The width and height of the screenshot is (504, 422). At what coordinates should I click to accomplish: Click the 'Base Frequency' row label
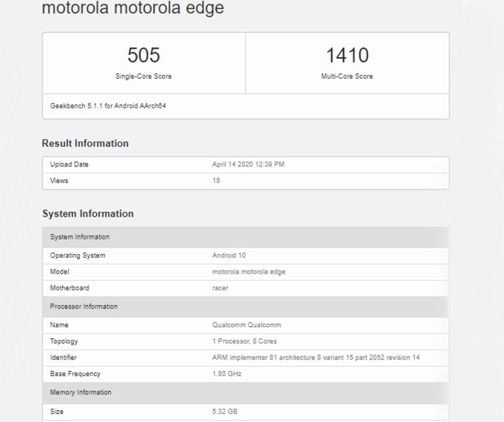tap(75, 374)
